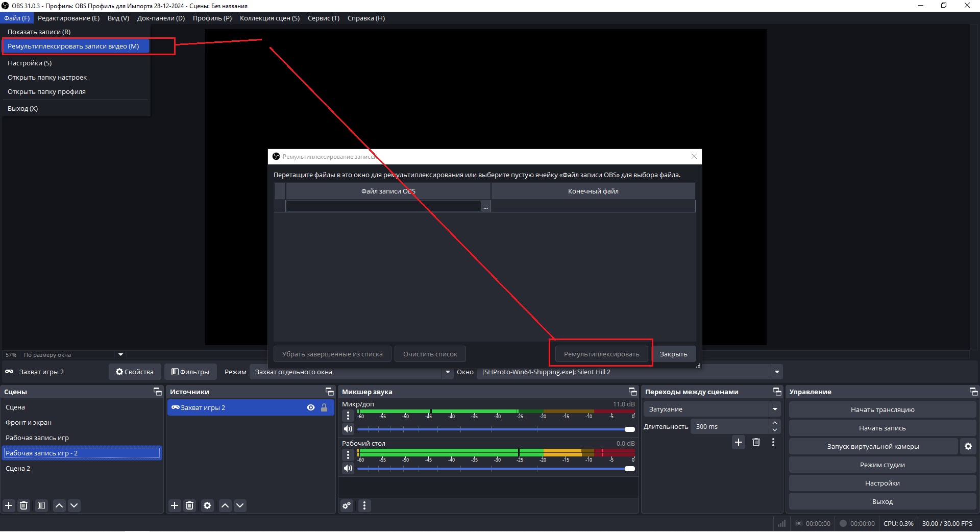Undock the Переходы между сценами panel
980x532 pixels.
pyautogui.click(x=777, y=392)
